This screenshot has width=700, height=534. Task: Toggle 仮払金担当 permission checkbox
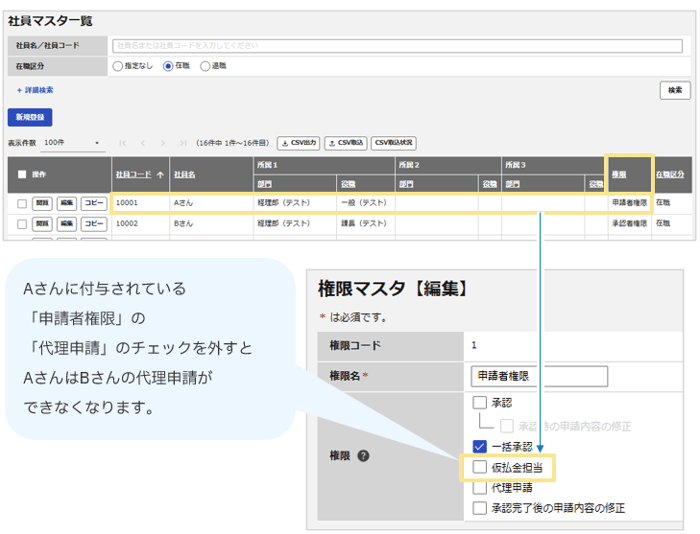(479, 467)
